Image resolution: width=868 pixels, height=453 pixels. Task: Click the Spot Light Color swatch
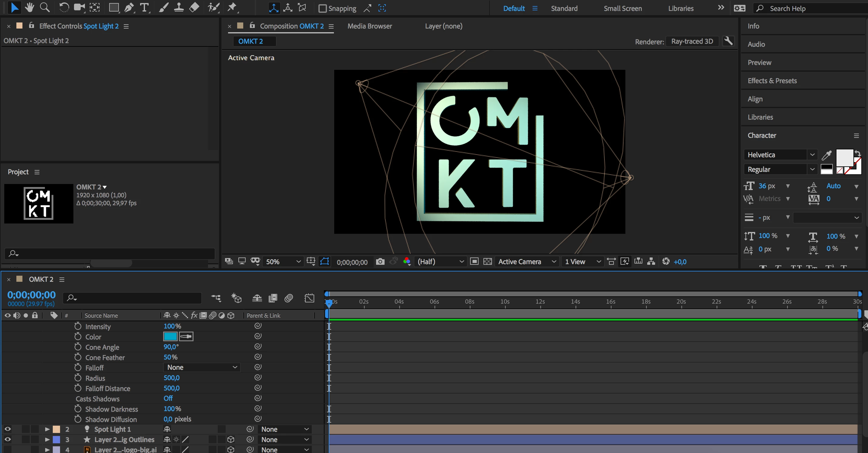[170, 337]
